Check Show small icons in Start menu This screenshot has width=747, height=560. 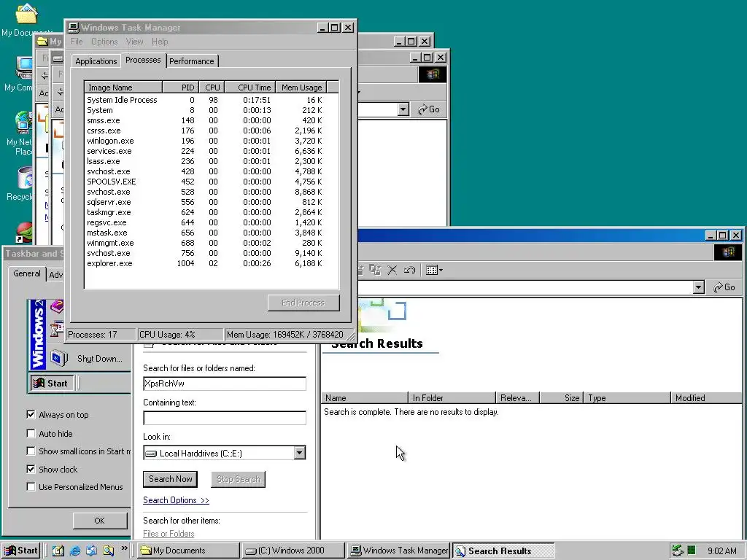coord(31,451)
